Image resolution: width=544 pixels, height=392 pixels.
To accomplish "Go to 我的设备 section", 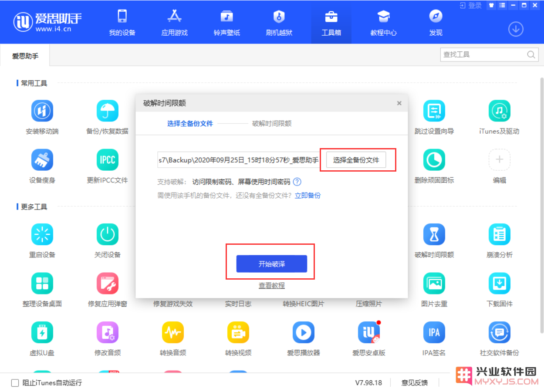I will click(x=122, y=23).
